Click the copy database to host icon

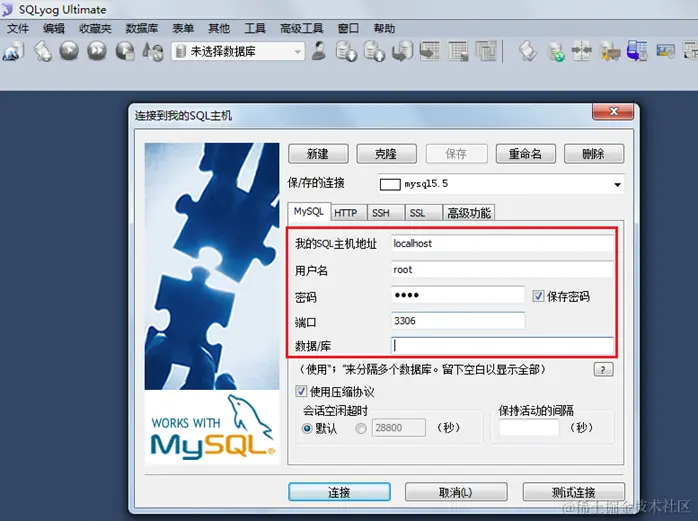(x=402, y=51)
